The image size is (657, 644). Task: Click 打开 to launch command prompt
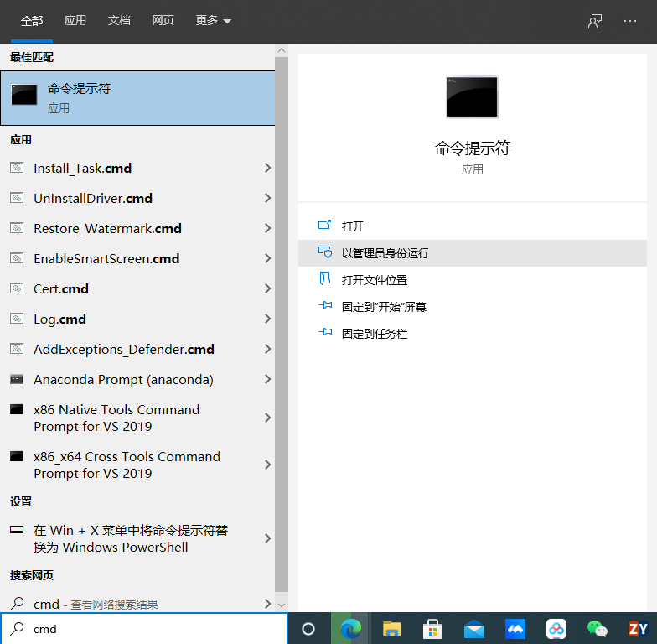coord(473,226)
